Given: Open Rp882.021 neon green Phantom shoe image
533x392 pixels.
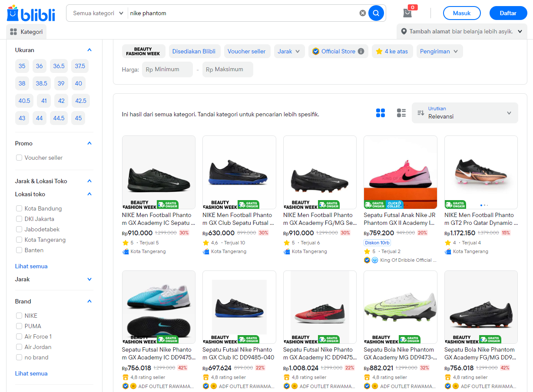Looking at the screenshot, I should pyautogui.click(x=401, y=307).
